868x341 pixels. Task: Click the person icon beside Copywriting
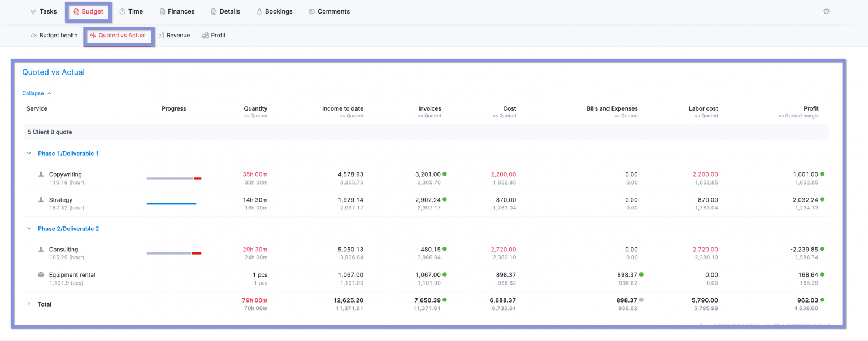(41, 174)
